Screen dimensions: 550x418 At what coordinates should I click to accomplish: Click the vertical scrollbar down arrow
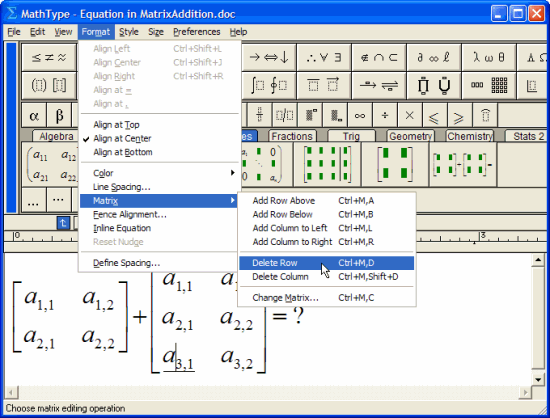538,379
